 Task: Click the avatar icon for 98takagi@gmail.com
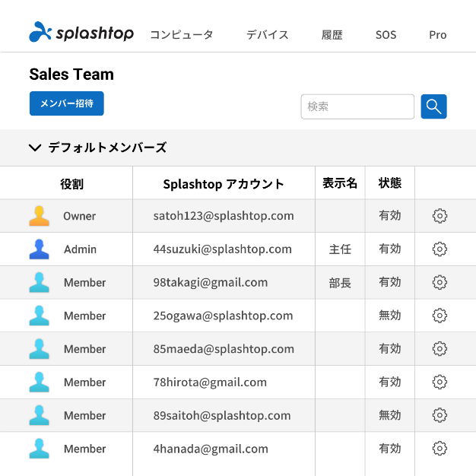[40, 282]
